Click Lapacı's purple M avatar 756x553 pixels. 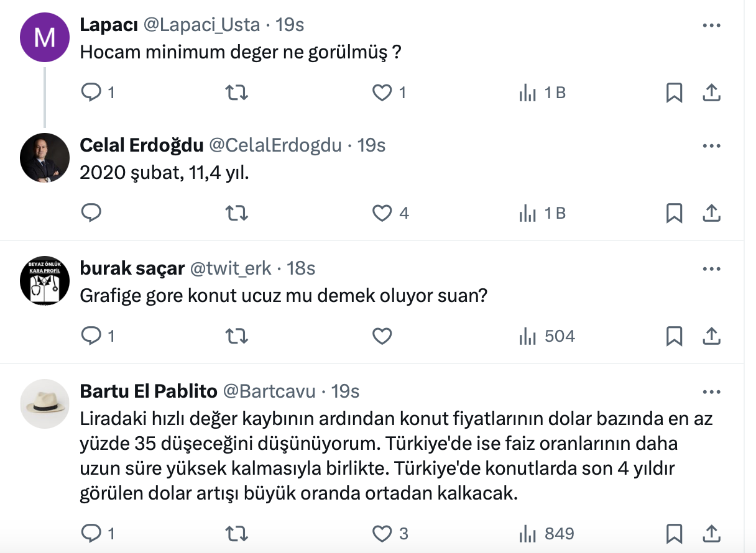coord(45,37)
